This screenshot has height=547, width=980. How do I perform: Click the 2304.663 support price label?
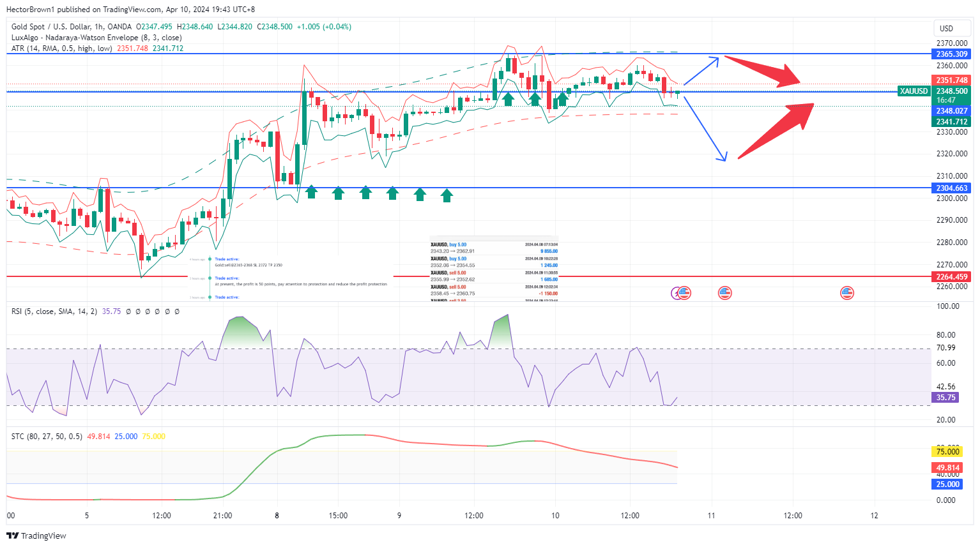(x=952, y=188)
